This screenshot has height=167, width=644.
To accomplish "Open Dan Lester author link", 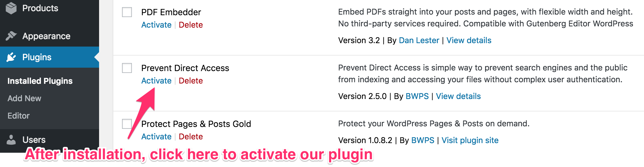I will click(x=419, y=40).
